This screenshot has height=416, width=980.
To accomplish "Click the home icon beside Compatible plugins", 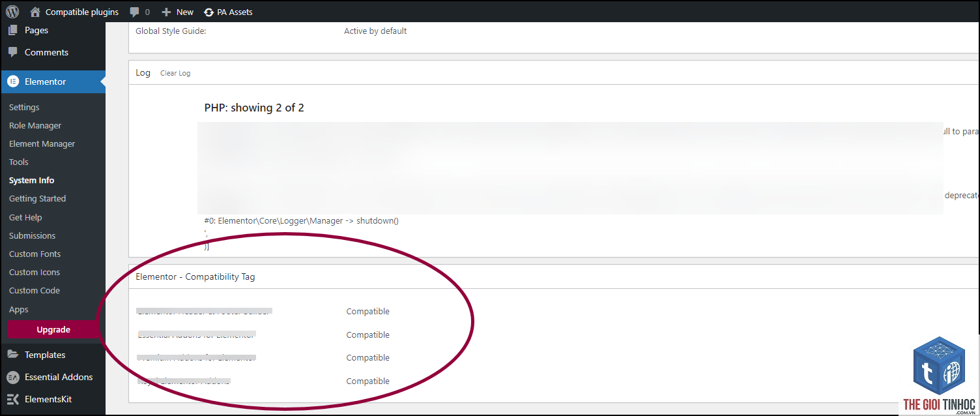I will [35, 12].
